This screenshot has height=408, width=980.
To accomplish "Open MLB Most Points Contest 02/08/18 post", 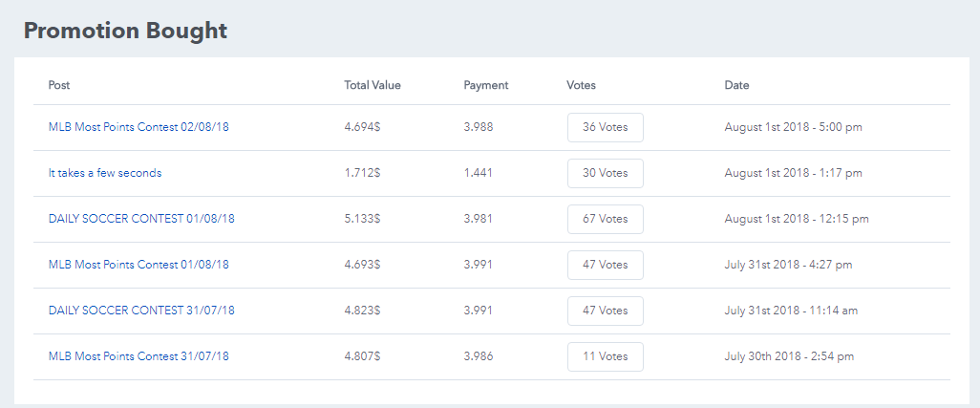I will pos(138,127).
